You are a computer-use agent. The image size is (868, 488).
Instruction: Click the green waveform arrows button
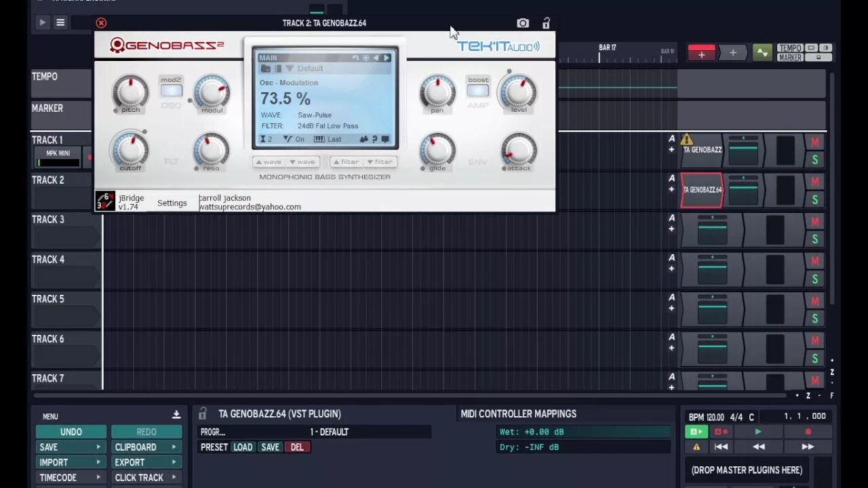pyautogui.click(x=762, y=53)
